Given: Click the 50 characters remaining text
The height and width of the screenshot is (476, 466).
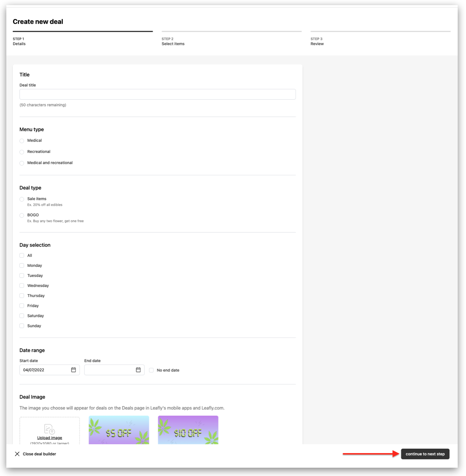Looking at the screenshot, I should (43, 105).
